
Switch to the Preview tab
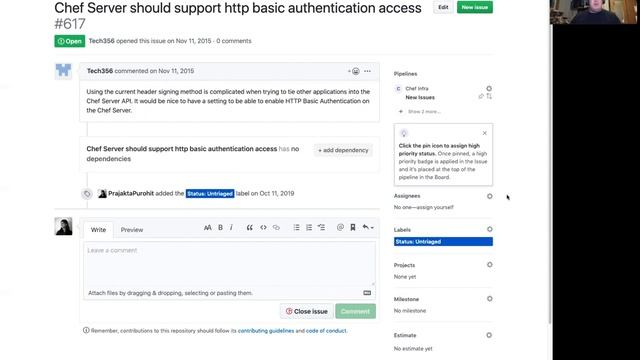click(x=132, y=230)
